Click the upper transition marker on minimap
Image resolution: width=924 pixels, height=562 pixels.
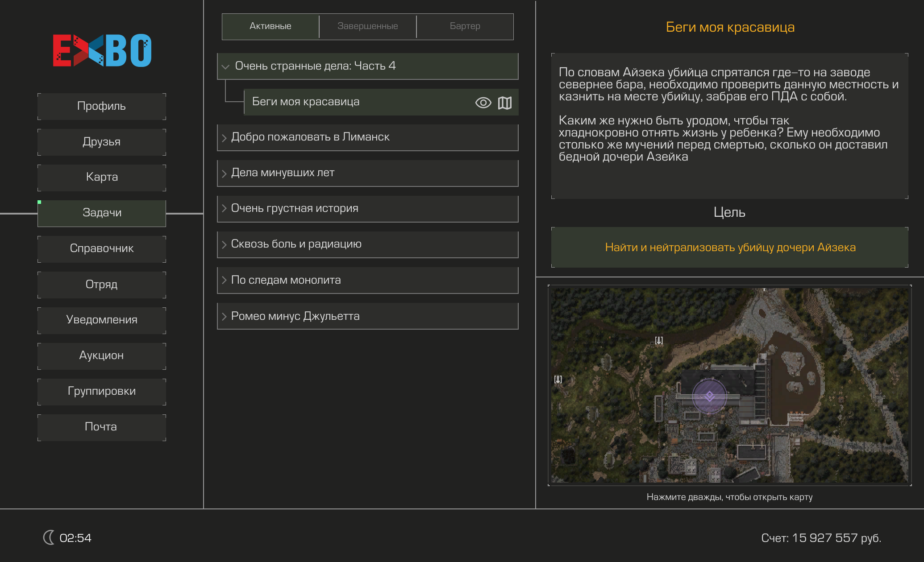point(659,340)
